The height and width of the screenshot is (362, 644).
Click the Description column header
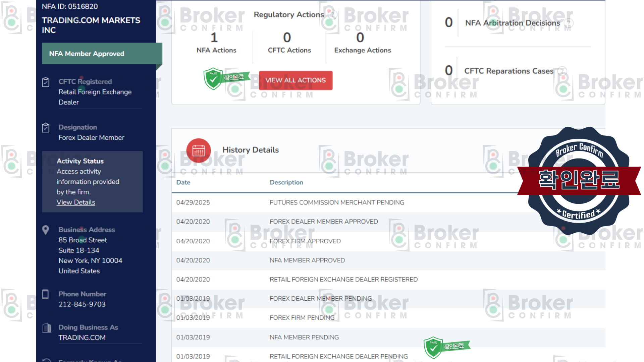pyautogui.click(x=286, y=182)
